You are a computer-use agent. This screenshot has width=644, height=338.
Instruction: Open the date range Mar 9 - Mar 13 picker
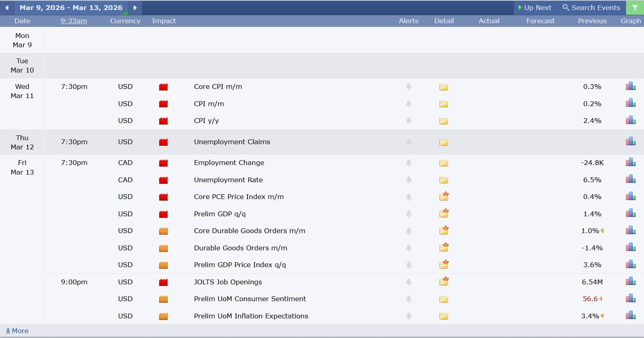[71, 8]
